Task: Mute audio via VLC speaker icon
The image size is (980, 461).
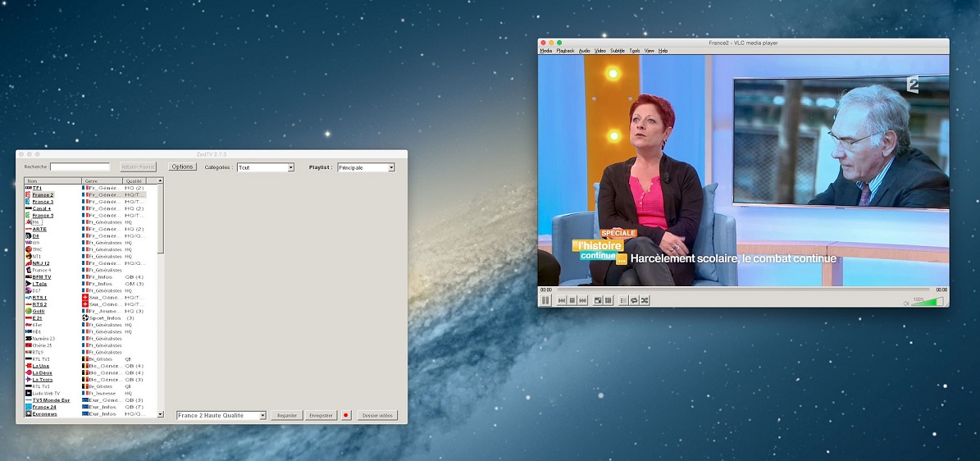Action: coord(906,304)
